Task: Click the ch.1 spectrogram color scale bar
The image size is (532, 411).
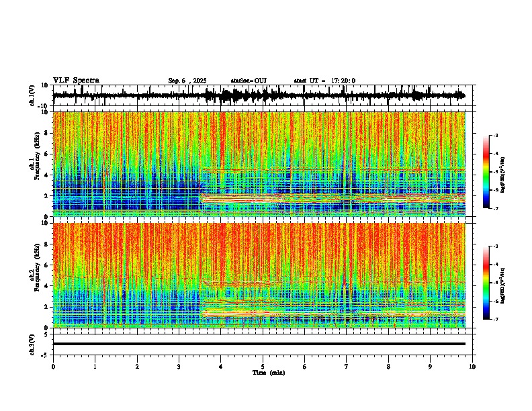Action: pyautogui.click(x=486, y=172)
